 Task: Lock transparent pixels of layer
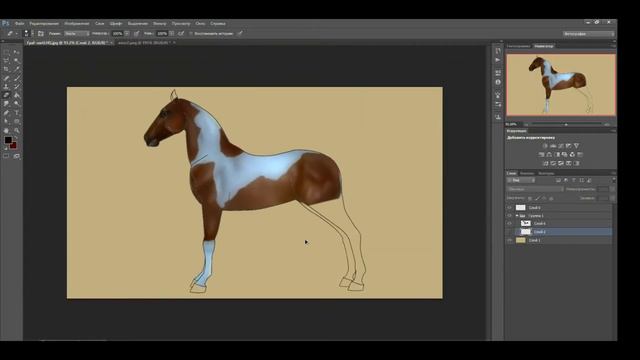530,198
